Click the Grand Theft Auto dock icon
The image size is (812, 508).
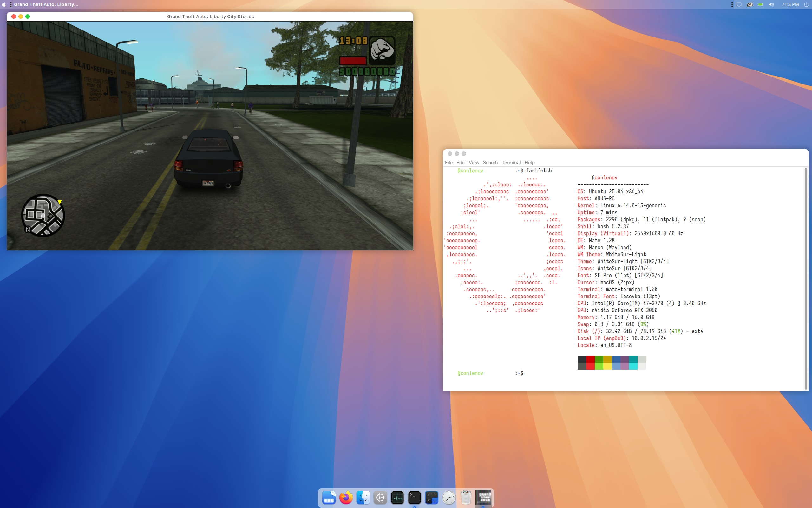[483, 498]
